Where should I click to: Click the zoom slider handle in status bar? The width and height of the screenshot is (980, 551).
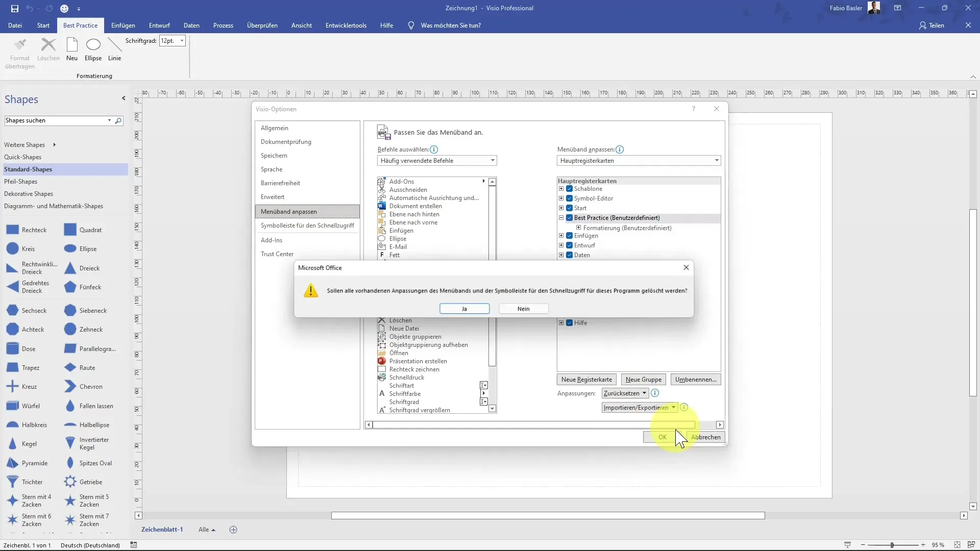892,545
